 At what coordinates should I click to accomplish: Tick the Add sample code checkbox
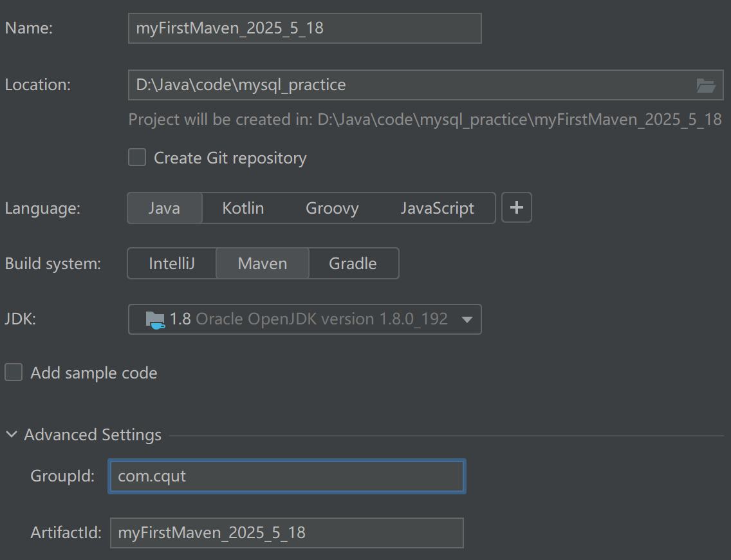pyautogui.click(x=14, y=373)
